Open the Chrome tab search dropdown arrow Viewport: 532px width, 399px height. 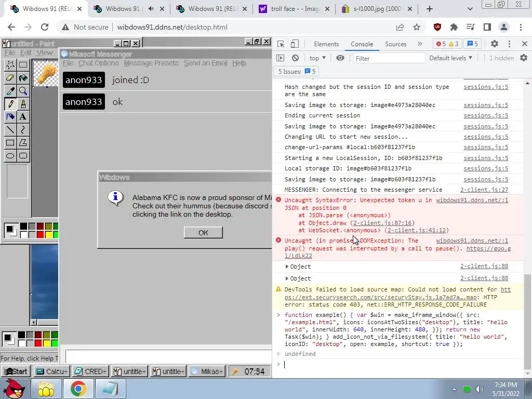(x=470, y=9)
